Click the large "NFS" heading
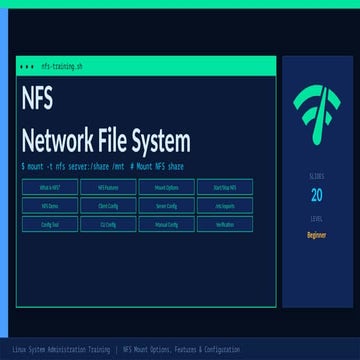The image size is (360, 360). pos(37,98)
